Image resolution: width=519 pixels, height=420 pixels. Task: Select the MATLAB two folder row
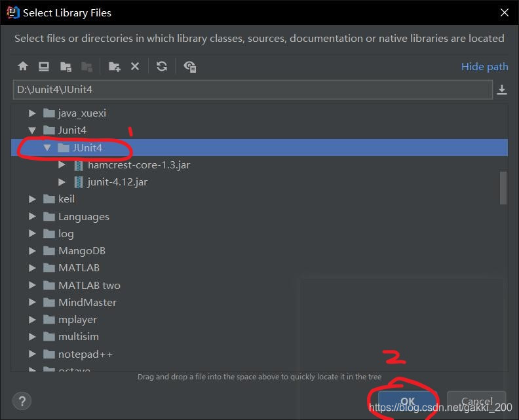click(259, 285)
